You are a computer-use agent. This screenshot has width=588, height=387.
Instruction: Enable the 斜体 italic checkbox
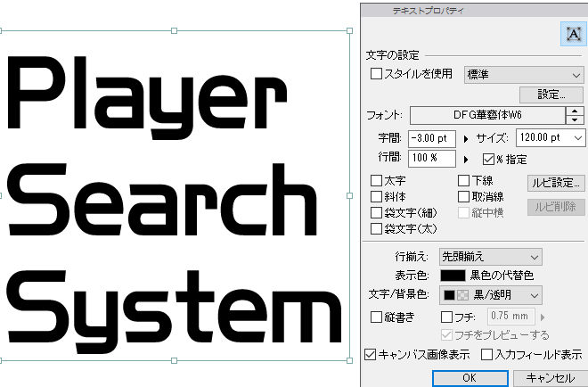376,196
